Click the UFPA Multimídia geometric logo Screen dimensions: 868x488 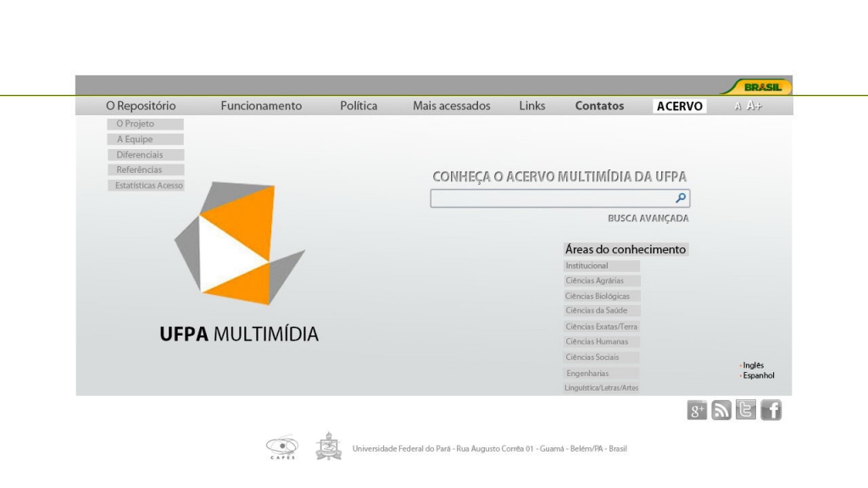click(240, 243)
